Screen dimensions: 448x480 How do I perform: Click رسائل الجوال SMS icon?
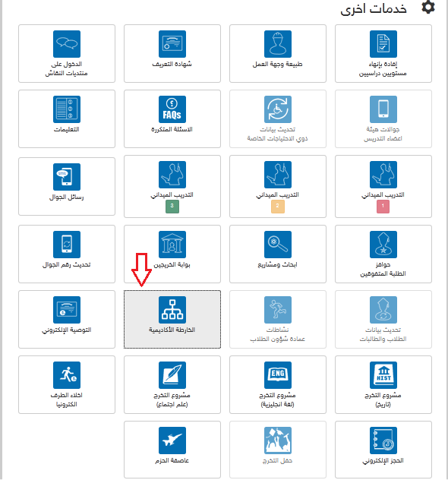pos(67,177)
